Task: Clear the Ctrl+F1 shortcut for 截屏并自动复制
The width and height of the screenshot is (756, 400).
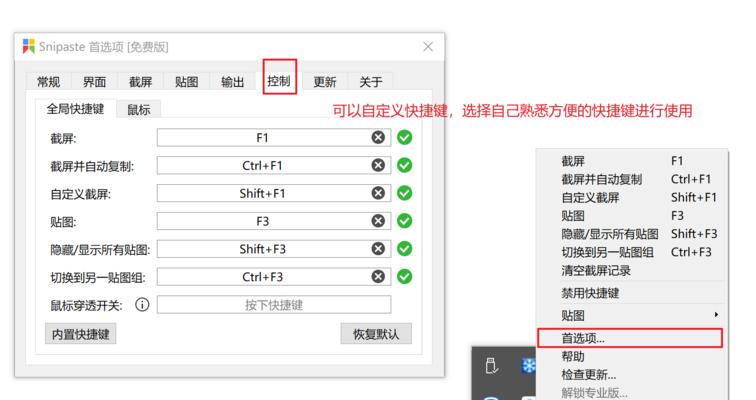Action: tap(378, 165)
